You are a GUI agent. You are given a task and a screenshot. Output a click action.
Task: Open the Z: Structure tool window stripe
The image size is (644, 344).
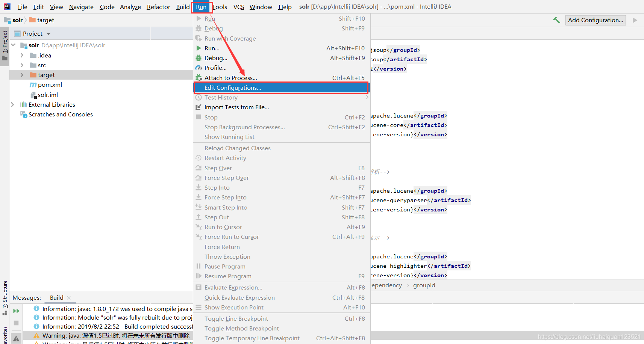click(x=5, y=297)
